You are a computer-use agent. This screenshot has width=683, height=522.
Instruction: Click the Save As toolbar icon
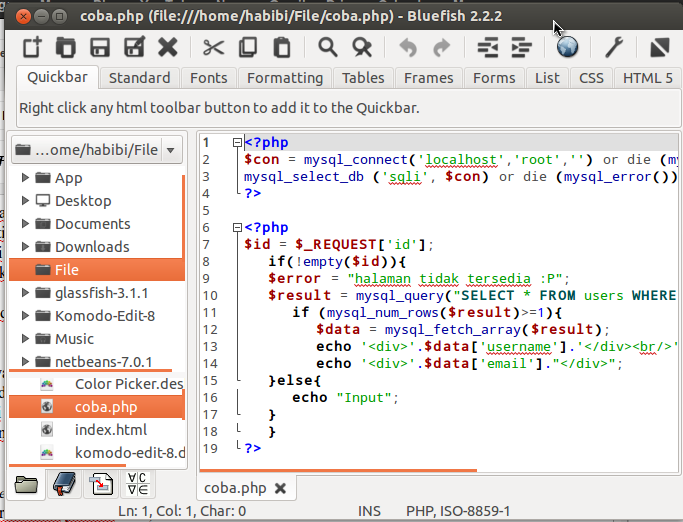(134, 47)
